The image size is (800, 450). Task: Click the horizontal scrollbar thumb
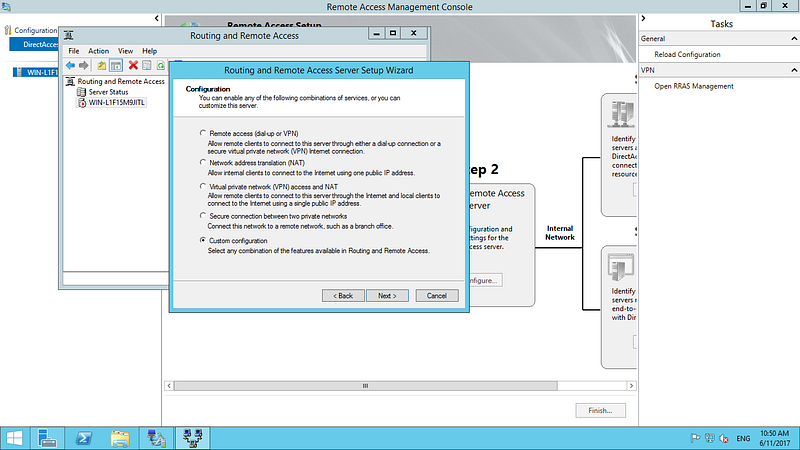[x=365, y=386]
